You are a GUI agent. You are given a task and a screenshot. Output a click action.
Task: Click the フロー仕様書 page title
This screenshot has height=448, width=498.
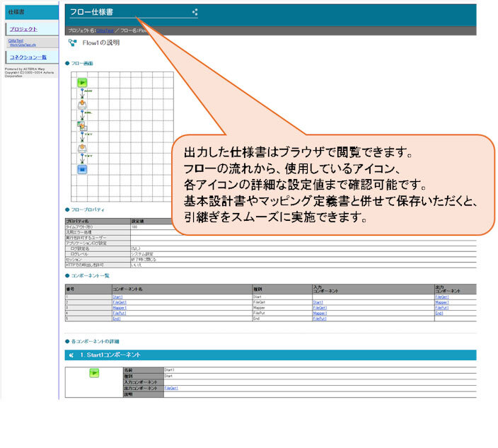click(x=91, y=12)
